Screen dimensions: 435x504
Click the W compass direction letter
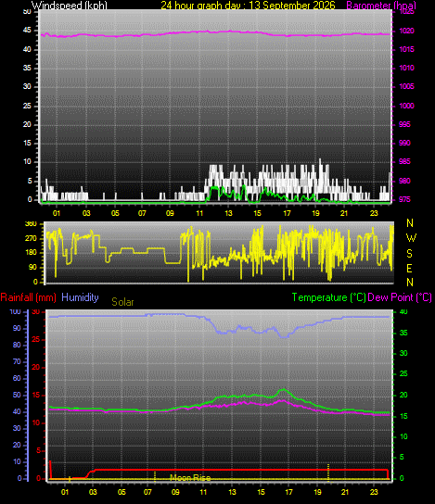[x=411, y=238]
